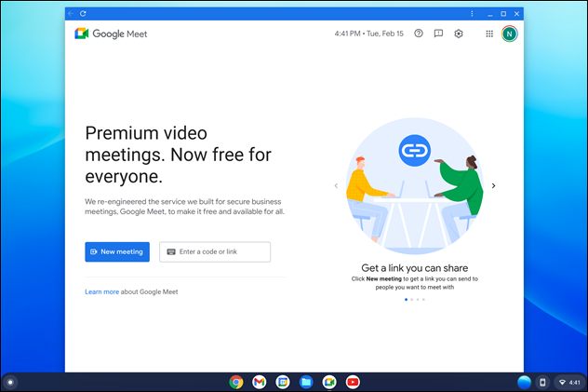
Task: Select the second carousel dot indicator
Action: coord(412,300)
